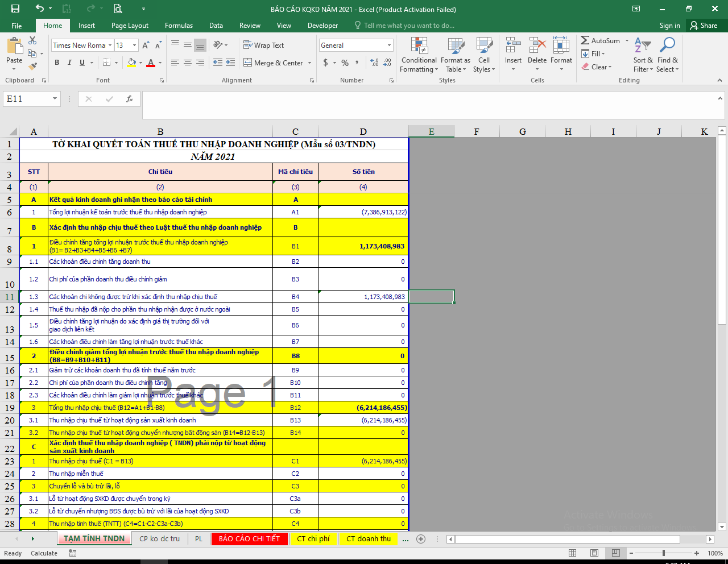Open the Page Layout ribbon tab
This screenshot has width=728, height=564.
130,26
